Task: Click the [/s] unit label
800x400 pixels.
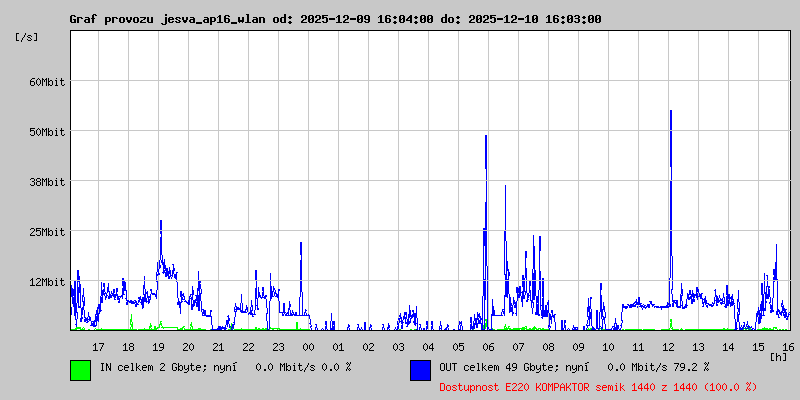Action: click(x=27, y=37)
